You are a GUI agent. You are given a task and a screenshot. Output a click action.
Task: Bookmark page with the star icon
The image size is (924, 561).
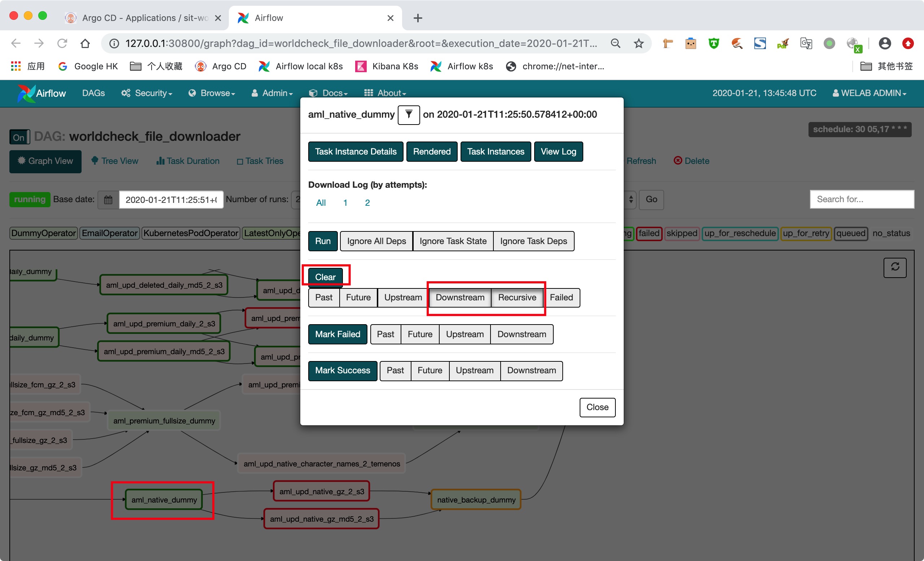click(x=638, y=43)
